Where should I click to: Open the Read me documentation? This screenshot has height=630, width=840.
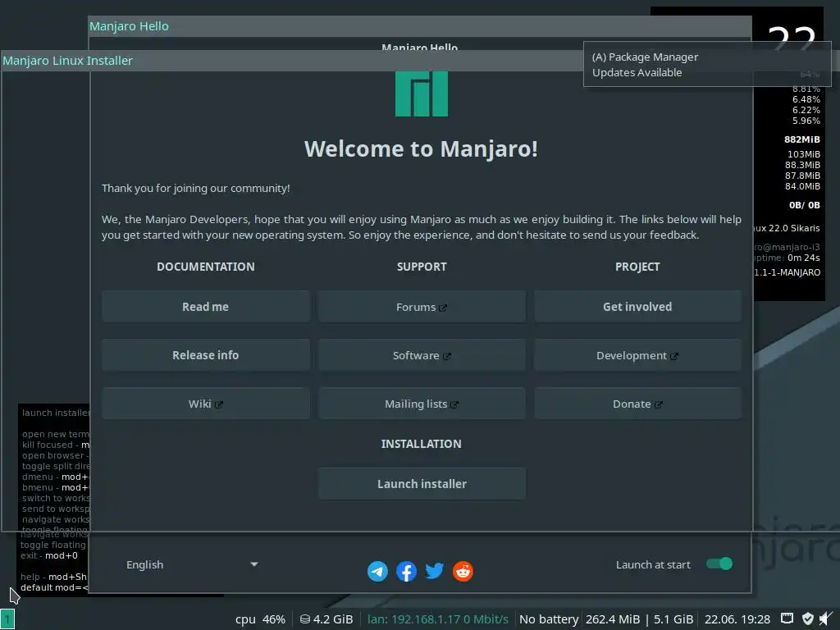pyautogui.click(x=206, y=307)
